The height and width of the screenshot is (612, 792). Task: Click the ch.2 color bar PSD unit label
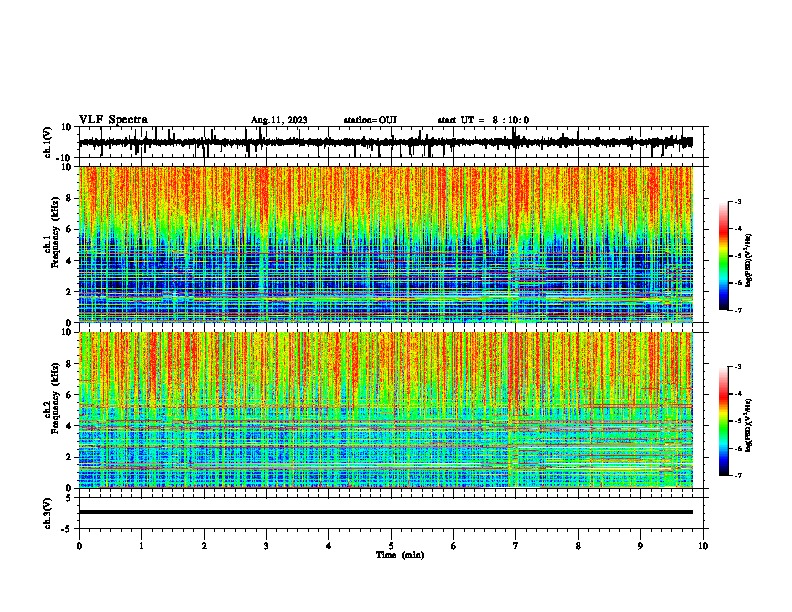click(x=749, y=425)
